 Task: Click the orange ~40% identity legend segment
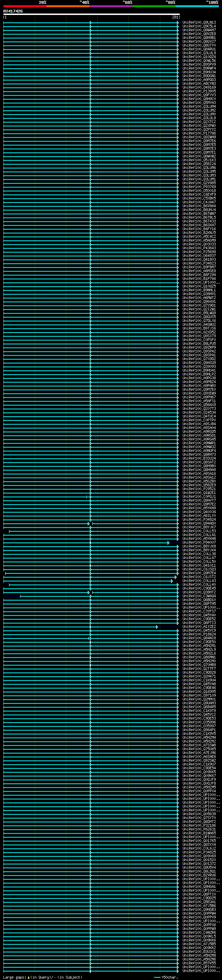click(x=68, y=6)
